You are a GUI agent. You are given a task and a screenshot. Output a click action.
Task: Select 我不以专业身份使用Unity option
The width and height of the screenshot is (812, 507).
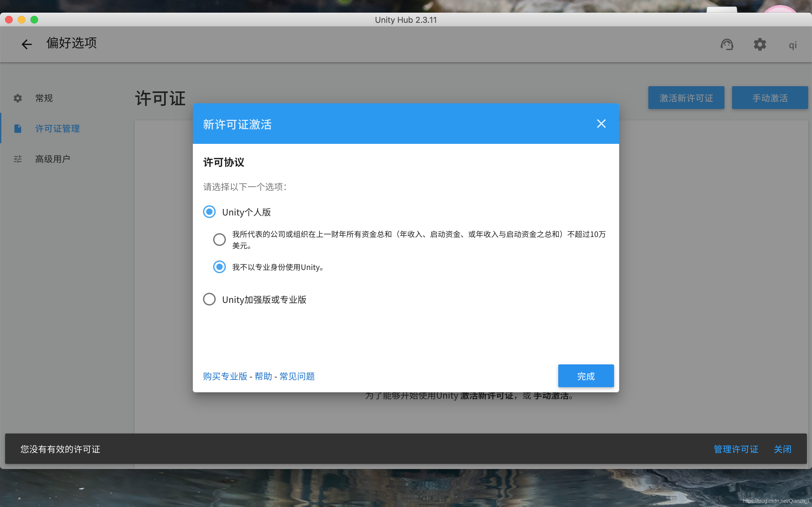click(219, 267)
